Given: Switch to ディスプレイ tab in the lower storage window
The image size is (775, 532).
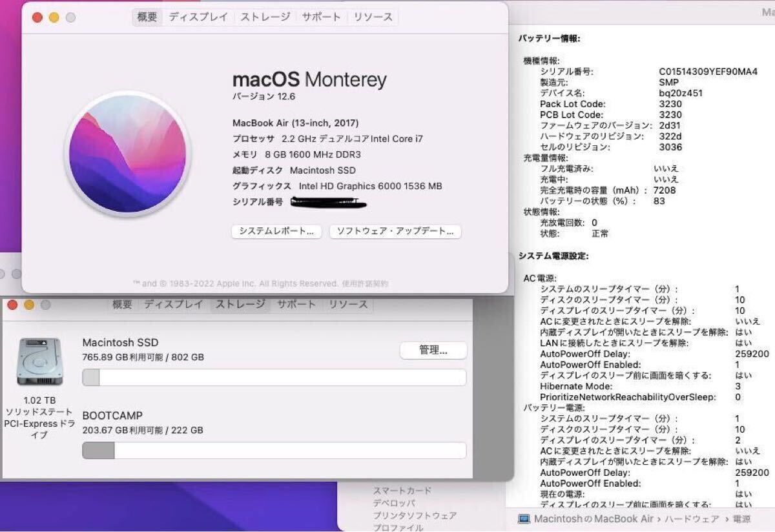Looking at the screenshot, I should coord(173,304).
